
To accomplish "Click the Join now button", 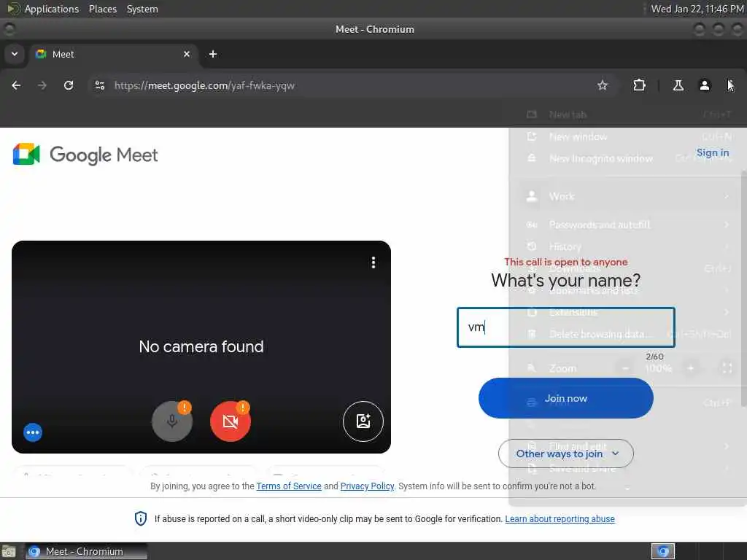I will pos(566,398).
